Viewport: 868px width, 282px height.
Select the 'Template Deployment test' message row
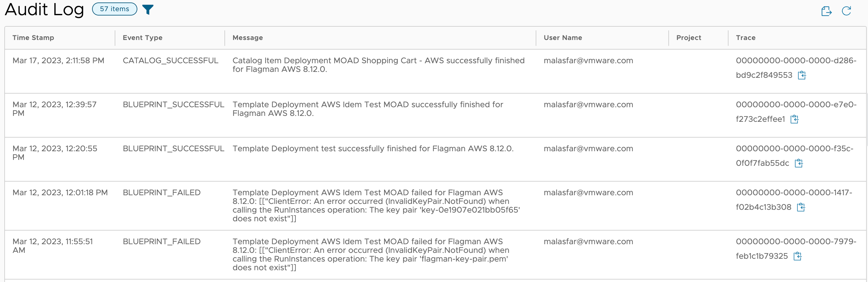coord(372,148)
